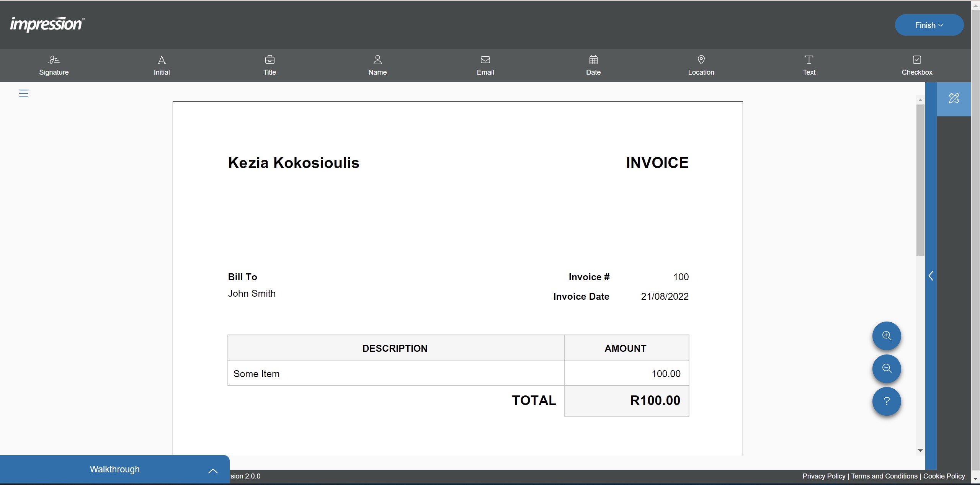Viewport: 980px width, 485px height.
Task: Open the Finish dropdown
Action: 929,25
